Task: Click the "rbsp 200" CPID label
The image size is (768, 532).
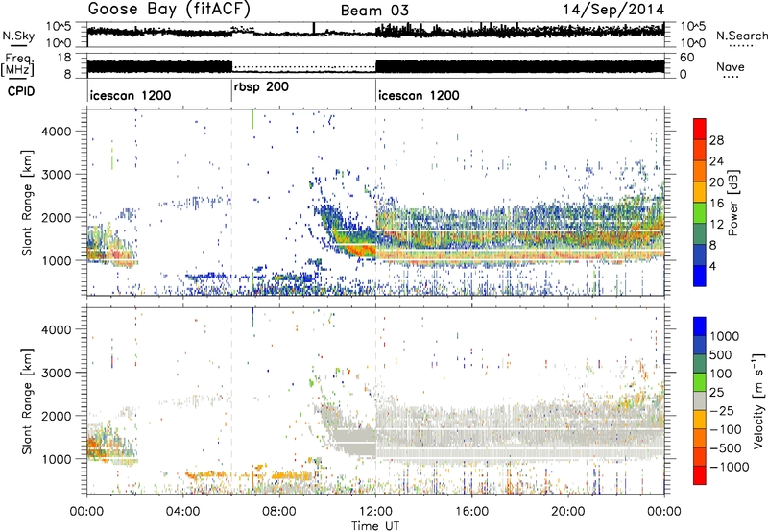Action: point(261,87)
